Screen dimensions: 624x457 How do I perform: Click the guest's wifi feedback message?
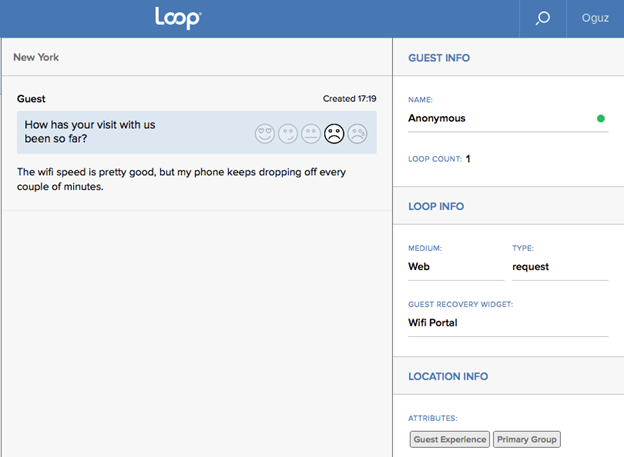pyautogui.click(x=181, y=179)
